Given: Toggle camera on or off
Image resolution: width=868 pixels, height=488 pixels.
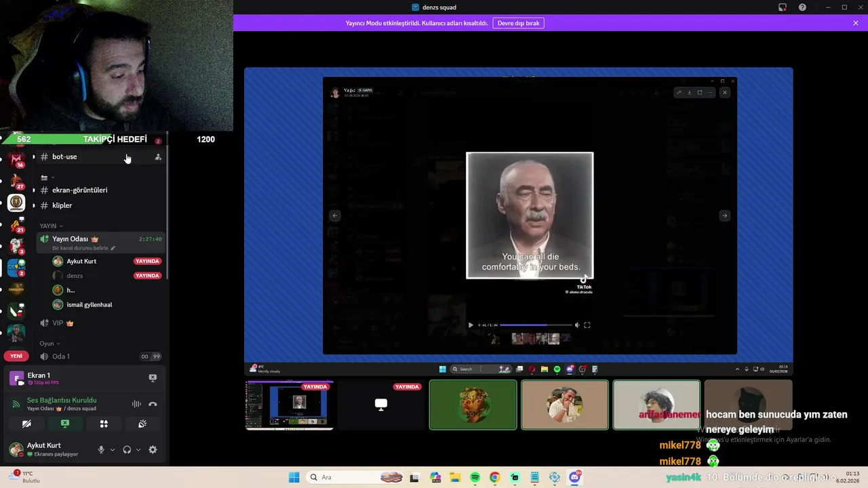Looking at the screenshot, I should pos(26,424).
